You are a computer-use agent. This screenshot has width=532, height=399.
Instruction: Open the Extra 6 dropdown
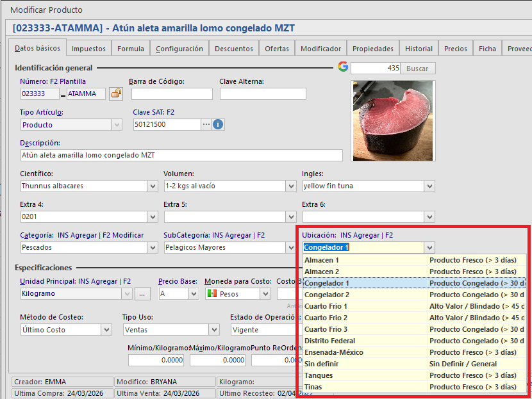click(429, 217)
